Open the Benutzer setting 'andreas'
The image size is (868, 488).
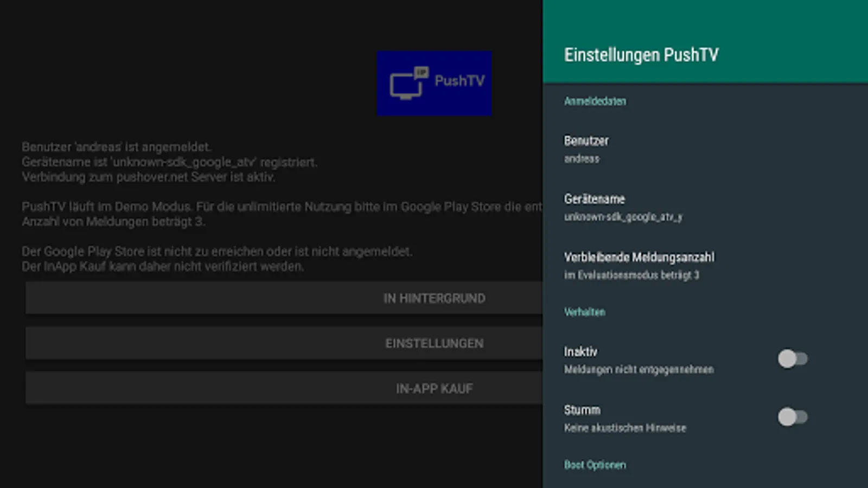click(x=705, y=149)
